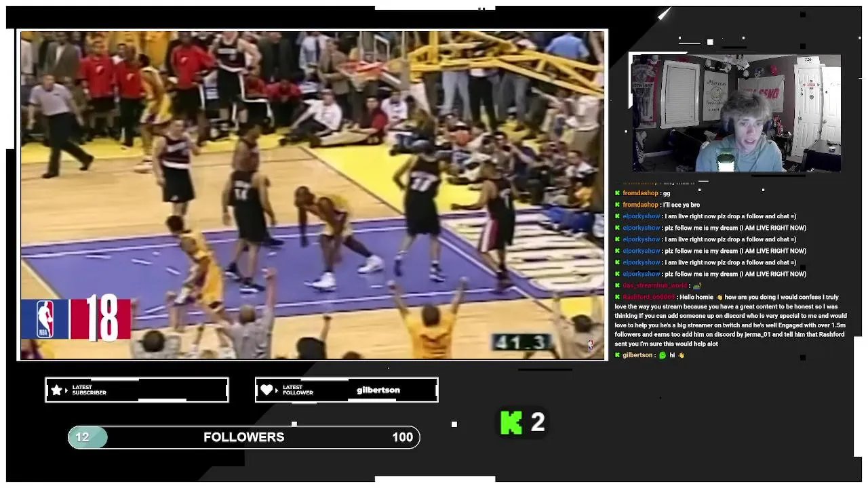Click the NBA logo on the video overlay
The width and height of the screenshot is (868, 488).
(45, 319)
